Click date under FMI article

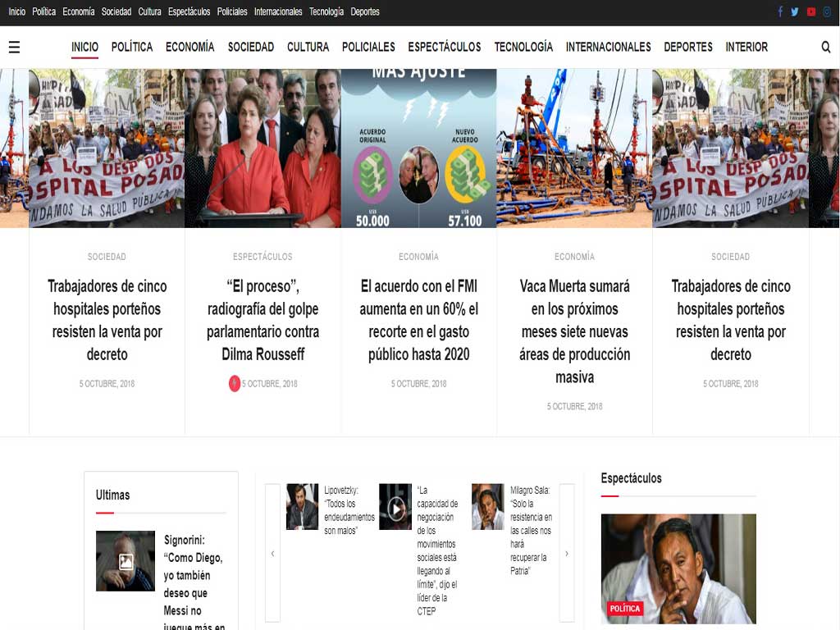coord(419,384)
